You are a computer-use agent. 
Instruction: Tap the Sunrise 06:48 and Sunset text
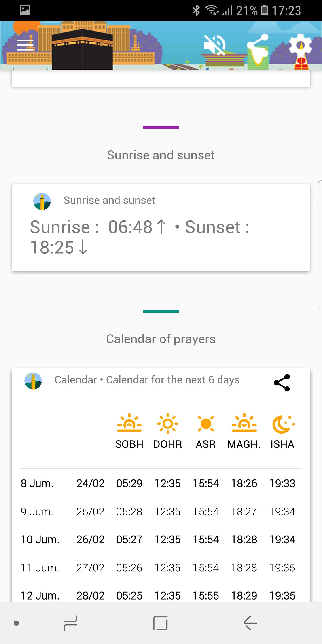[x=140, y=237]
